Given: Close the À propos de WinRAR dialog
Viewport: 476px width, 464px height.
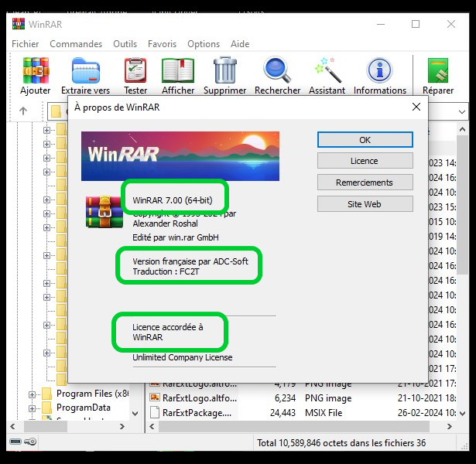Looking at the screenshot, I should pos(416,107).
